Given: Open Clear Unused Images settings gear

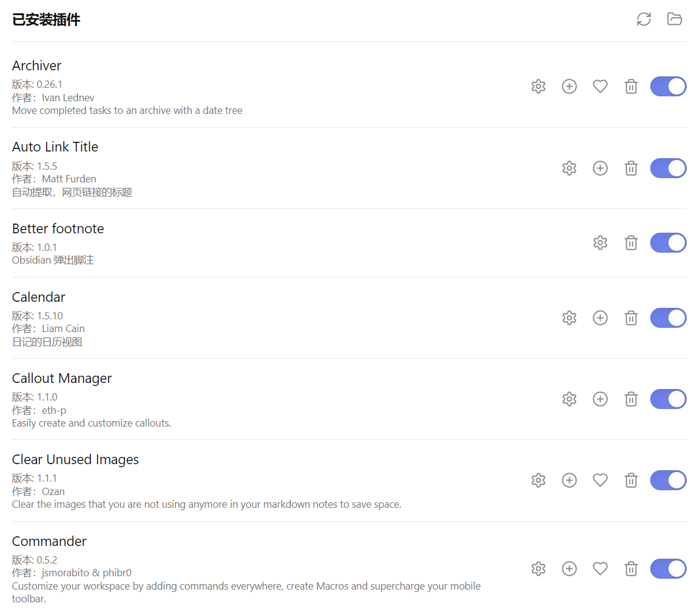Looking at the screenshot, I should coord(538,481).
